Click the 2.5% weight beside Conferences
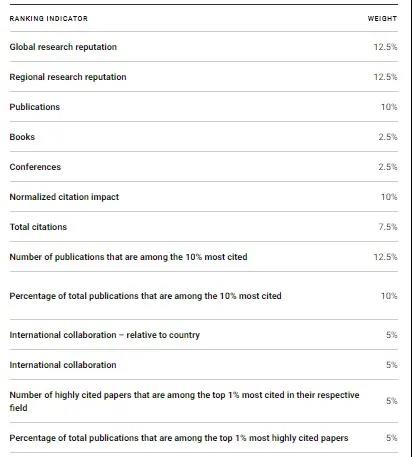Image resolution: width=412 pixels, height=457 pixels. tap(388, 167)
